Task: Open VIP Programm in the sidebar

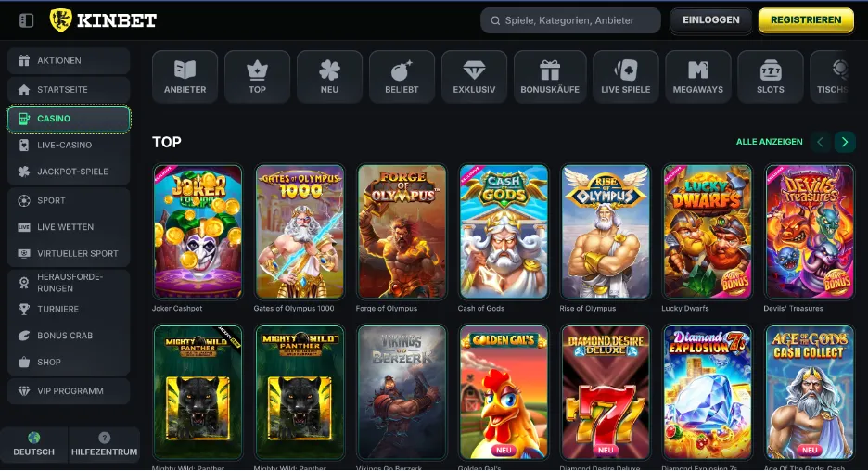Action: (69, 390)
